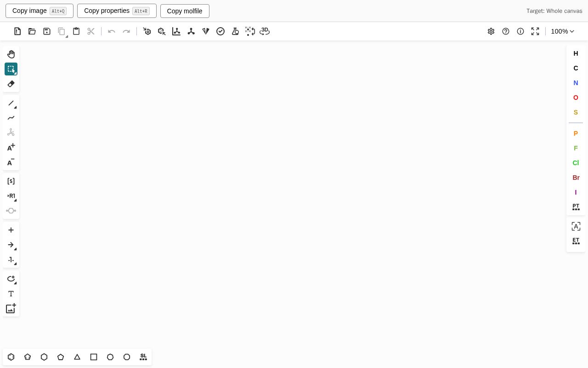
Task: Select the Charge Plus tool
Action: pos(11,147)
